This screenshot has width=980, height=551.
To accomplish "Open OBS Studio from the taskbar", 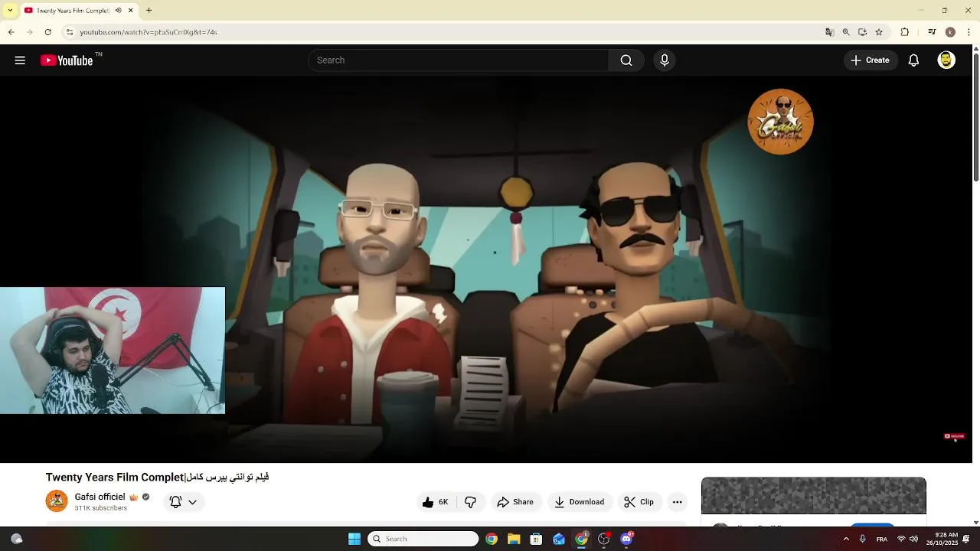I will (604, 539).
